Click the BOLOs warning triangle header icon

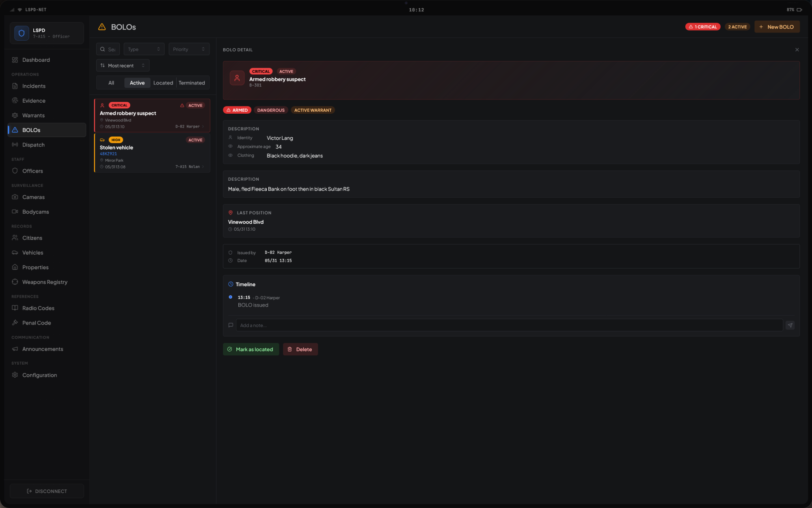point(102,27)
